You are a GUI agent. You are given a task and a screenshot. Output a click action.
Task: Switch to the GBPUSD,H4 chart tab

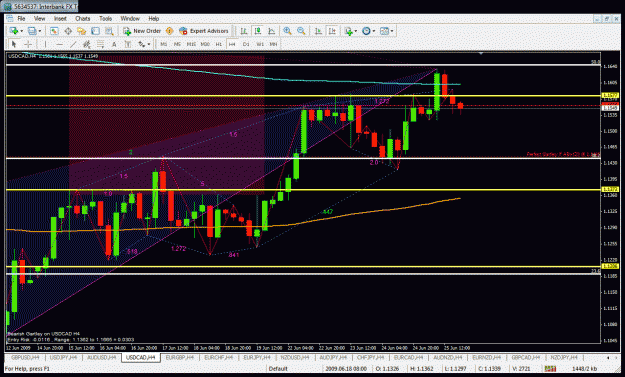tap(25, 357)
